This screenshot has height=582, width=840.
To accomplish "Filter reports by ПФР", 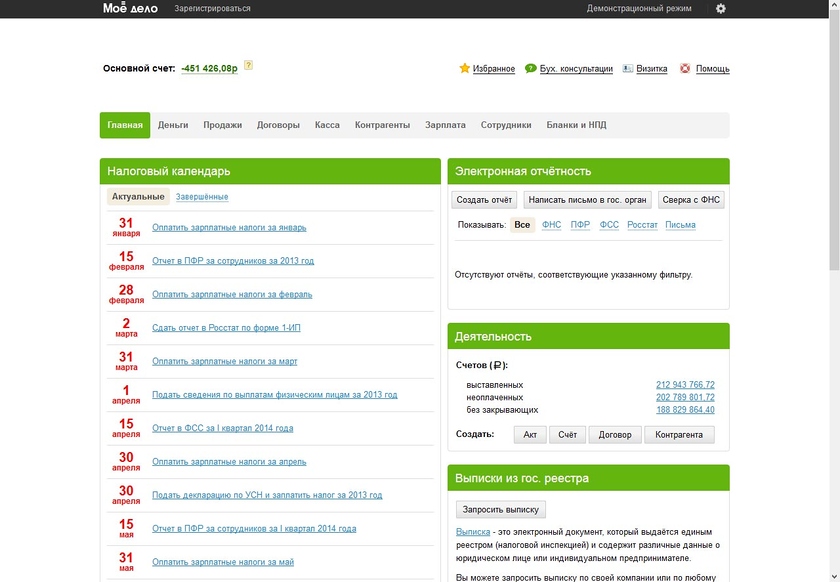I will 580,225.
